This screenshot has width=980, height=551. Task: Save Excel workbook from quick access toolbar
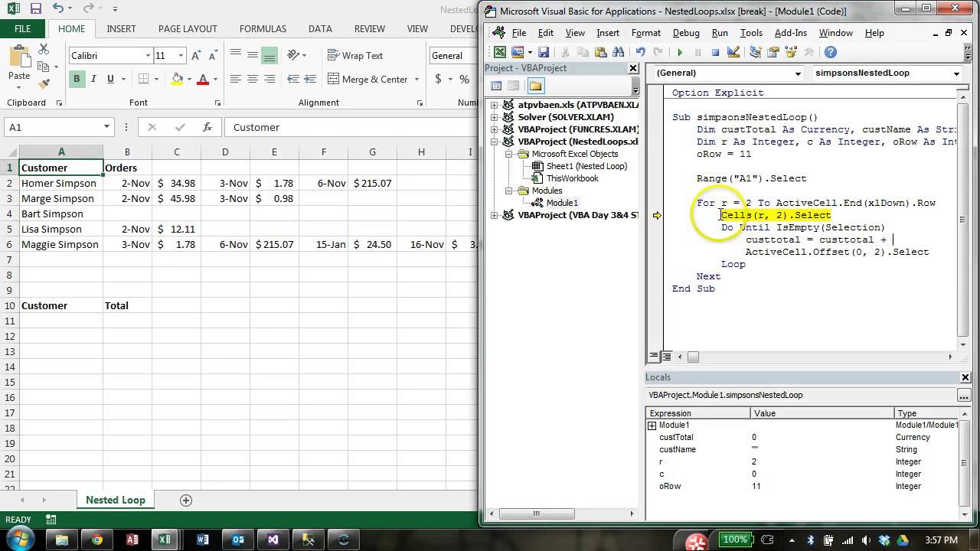point(35,9)
